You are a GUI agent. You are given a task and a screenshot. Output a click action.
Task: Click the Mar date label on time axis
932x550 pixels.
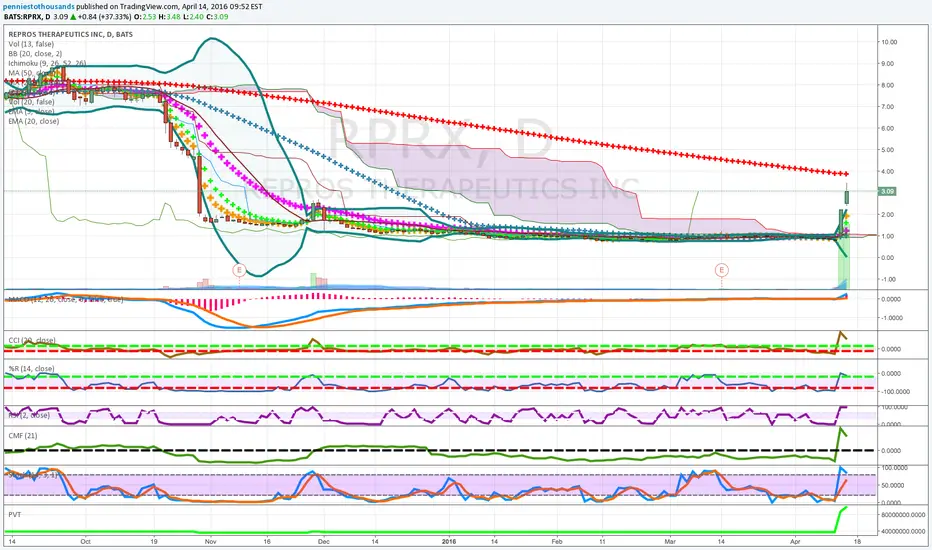670,542
